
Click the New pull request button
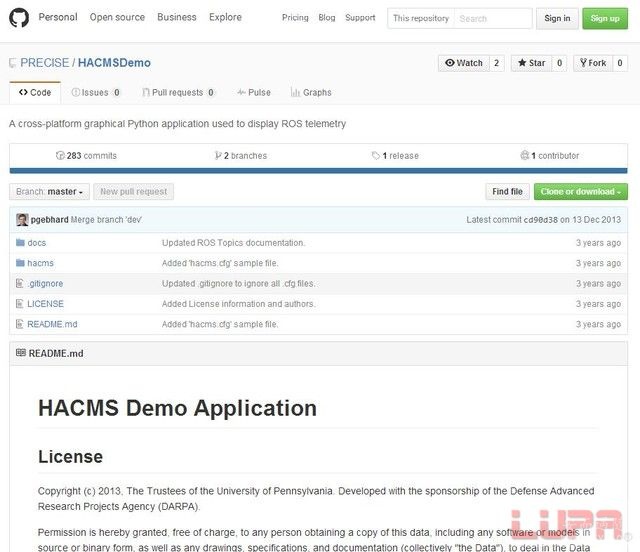click(133, 191)
